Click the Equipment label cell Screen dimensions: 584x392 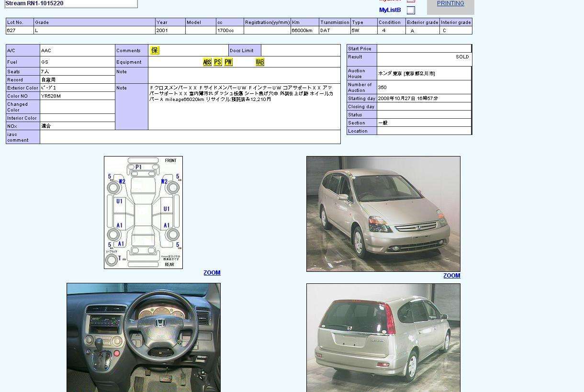[132, 62]
